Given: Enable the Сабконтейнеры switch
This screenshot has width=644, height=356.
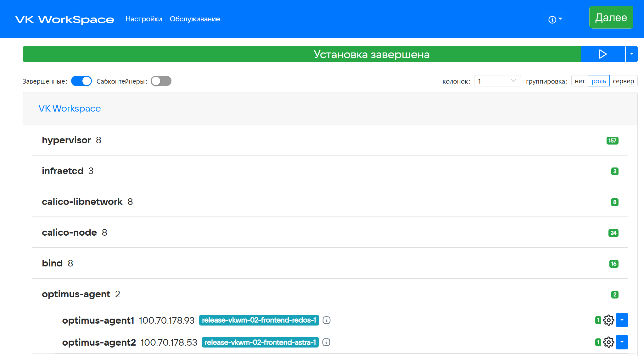Looking at the screenshot, I should click(x=161, y=81).
